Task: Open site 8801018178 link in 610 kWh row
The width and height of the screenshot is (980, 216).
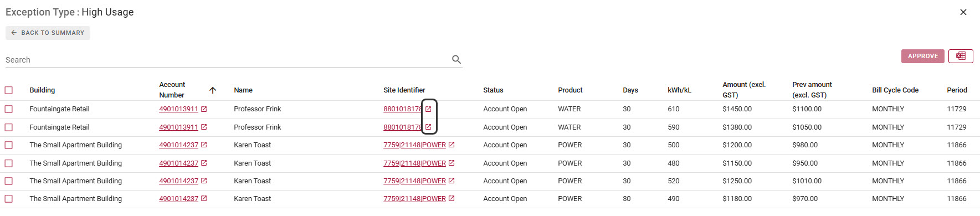Action: tap(403, 109)
